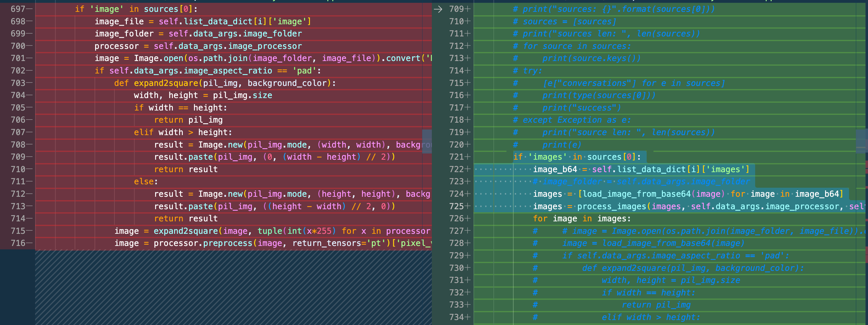Click the comment "# image = load_image_from_base64(image)"

[x=639, y=243]
